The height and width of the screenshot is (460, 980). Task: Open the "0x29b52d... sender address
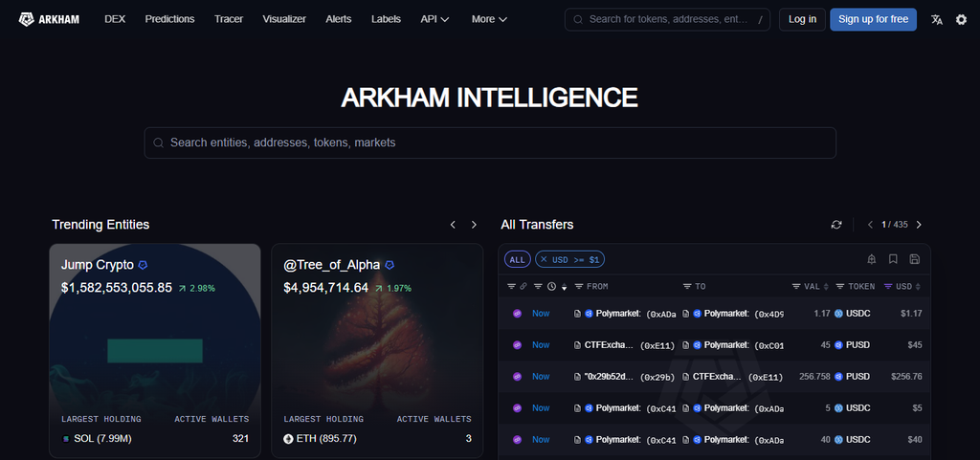(610, 377)
